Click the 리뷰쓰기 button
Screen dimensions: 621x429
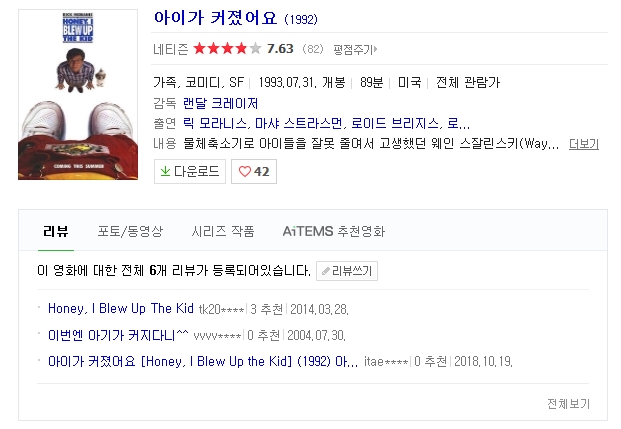tap(347, 271)
